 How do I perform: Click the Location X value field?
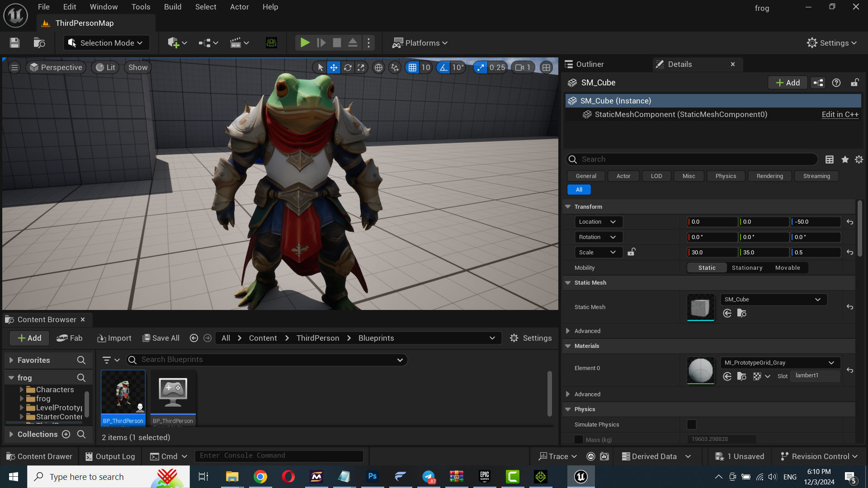click(x=712, y=222)
